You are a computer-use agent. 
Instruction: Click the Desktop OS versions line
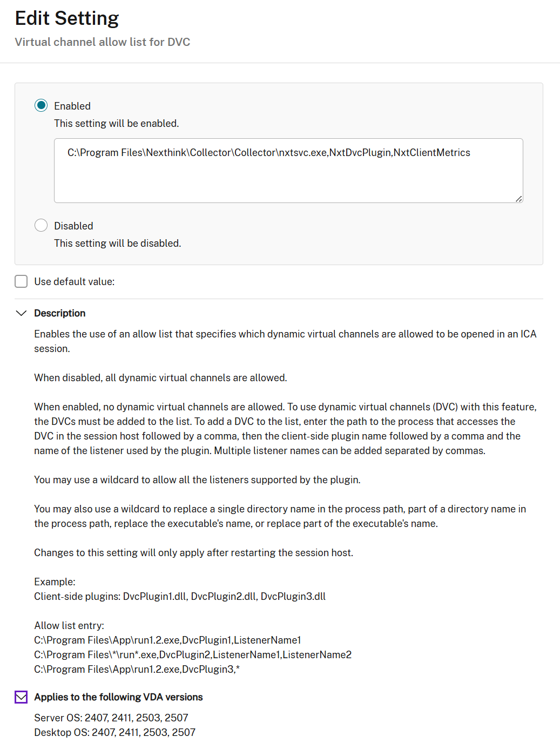point(114,732)
